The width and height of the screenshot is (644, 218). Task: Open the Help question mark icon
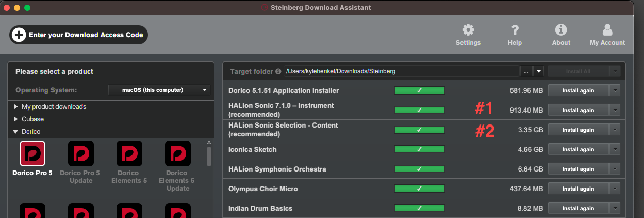[x=515, y=29]
